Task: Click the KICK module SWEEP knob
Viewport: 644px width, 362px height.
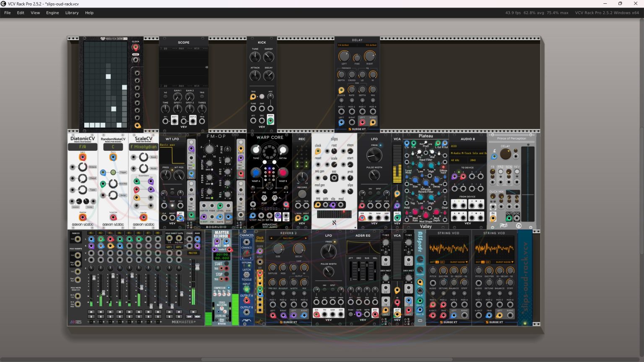Action: pyautogui.click(x=268, y=57)
